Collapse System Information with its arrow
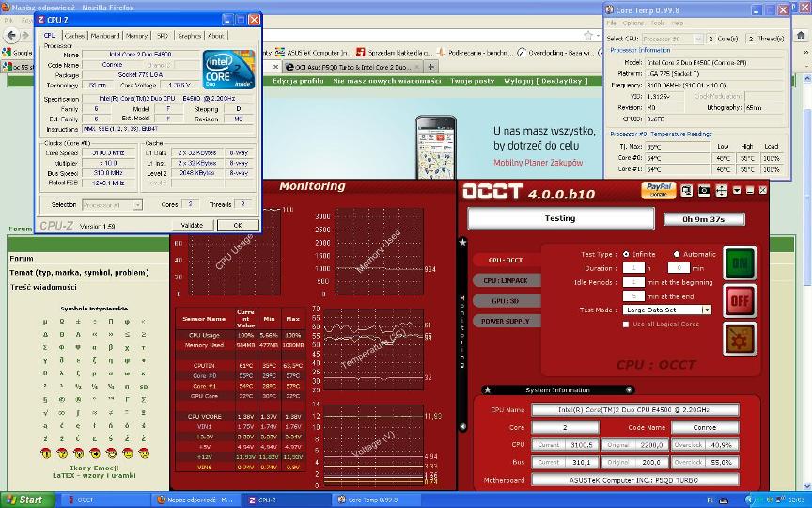Viewport: 812px width, 508px height. (629, 389)
